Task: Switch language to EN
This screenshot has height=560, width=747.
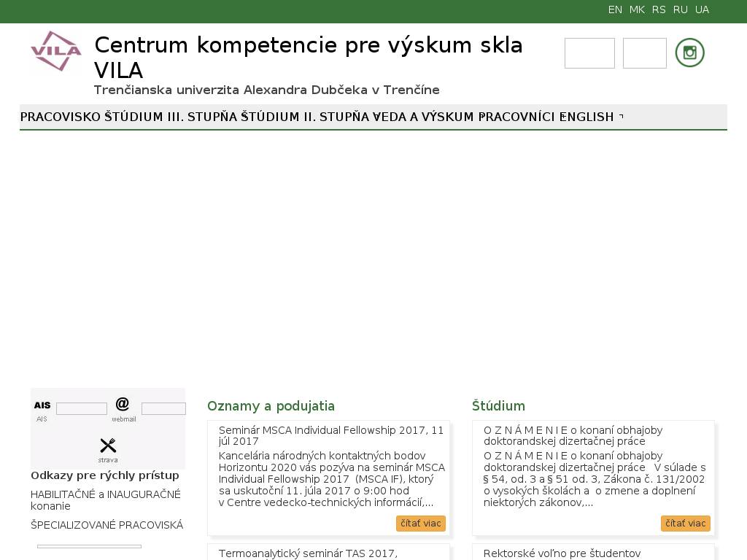Action: tap(615, 9)
